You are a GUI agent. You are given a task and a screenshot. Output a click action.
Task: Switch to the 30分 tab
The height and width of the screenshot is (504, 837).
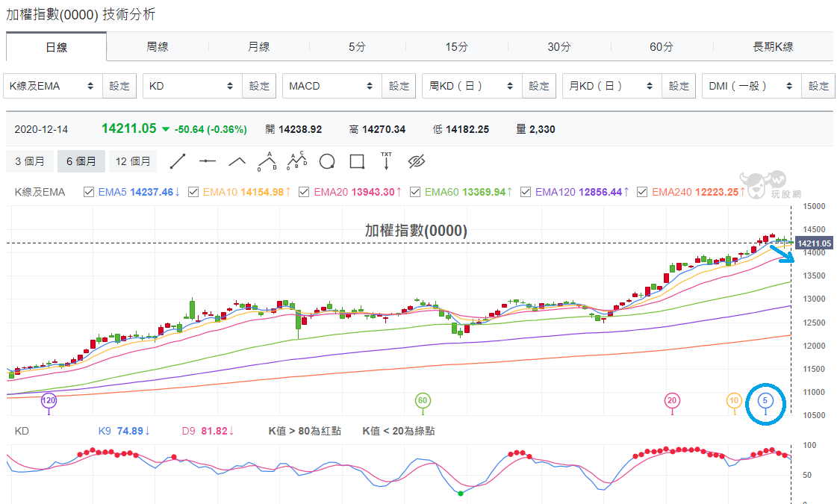tap(559, 47)
